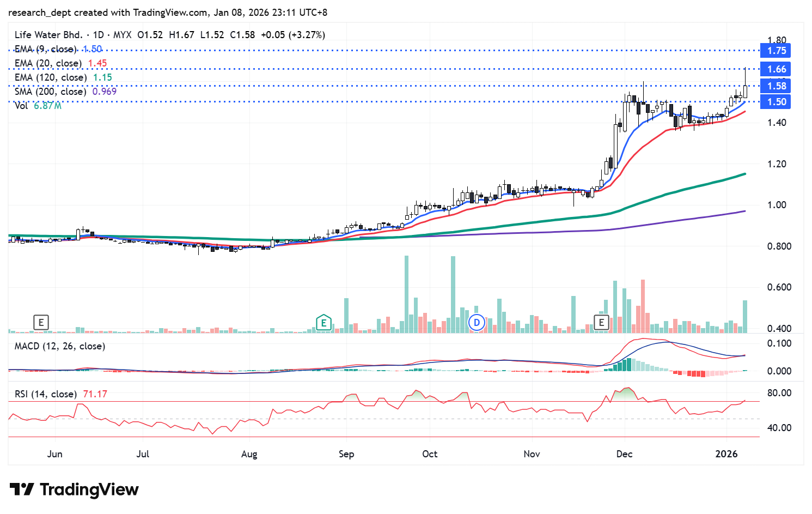Select the earnings E marker before December
812x514 pixels.
pyautogui.click(x=601, y=322)
